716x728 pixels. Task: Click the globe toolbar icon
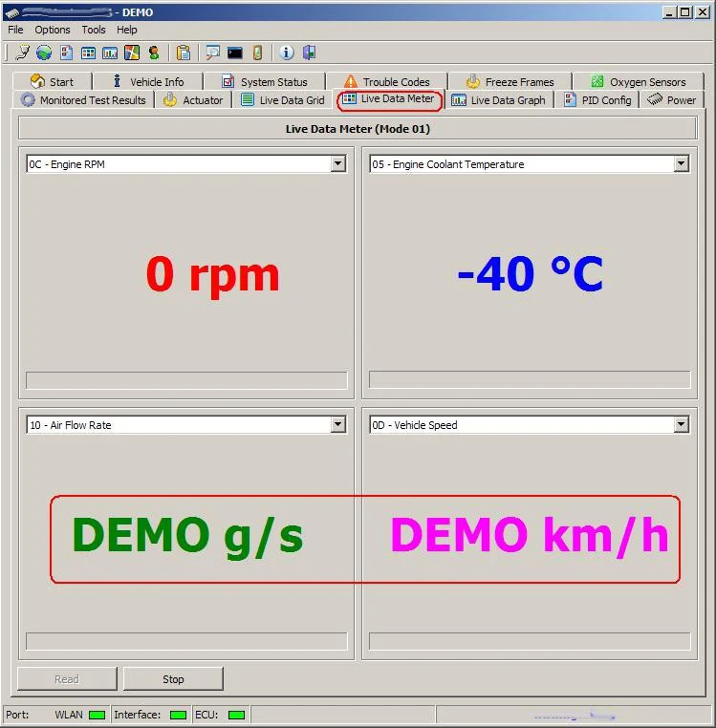click(44, 53)
